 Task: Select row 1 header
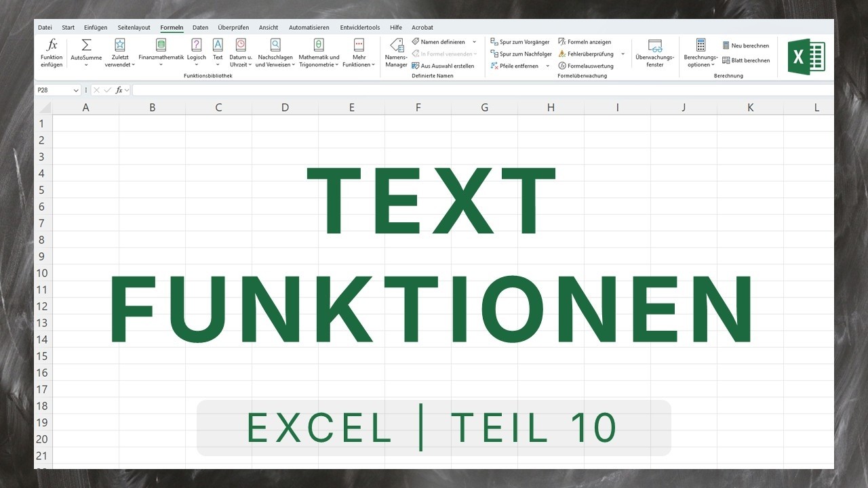point(43,123)
